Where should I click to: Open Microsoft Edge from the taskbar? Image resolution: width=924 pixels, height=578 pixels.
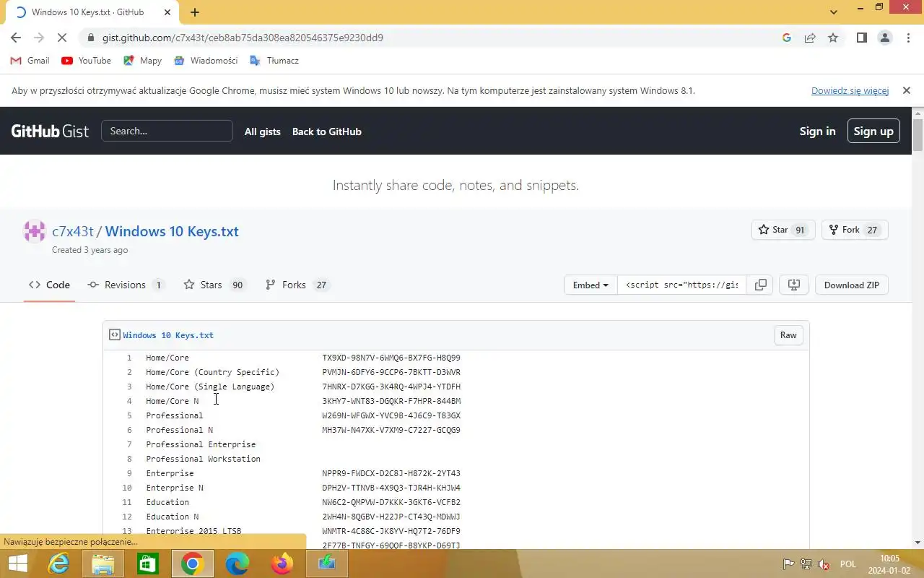[x=237, y=564]
